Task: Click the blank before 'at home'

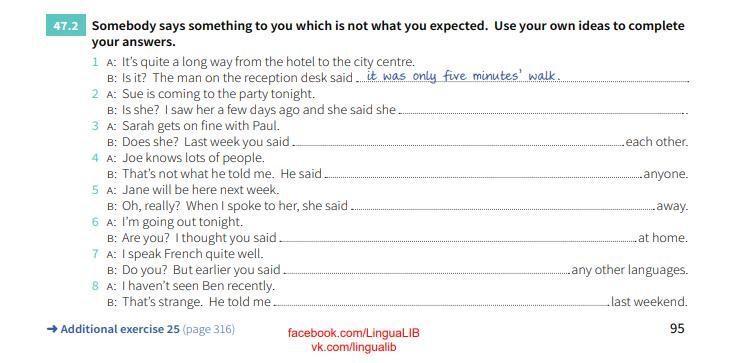Action: point(457,239)
